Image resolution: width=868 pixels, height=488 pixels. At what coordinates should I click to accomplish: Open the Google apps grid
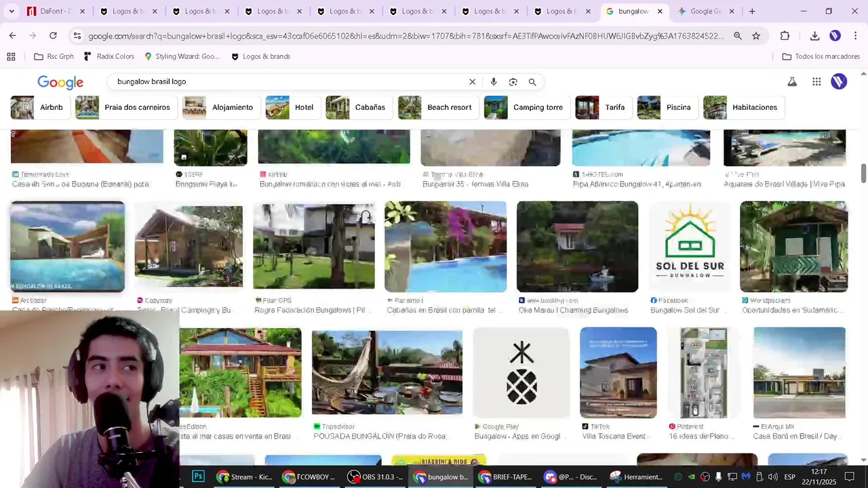[816, 82]
